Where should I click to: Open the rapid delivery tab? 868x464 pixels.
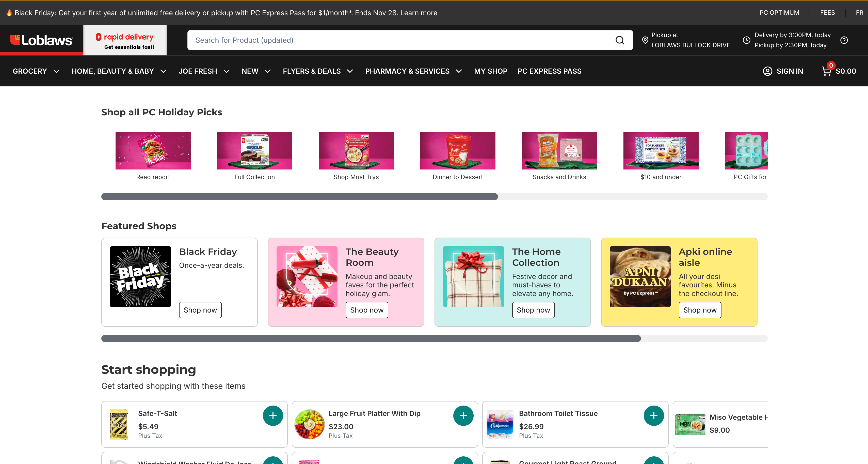tap(125, 40)
